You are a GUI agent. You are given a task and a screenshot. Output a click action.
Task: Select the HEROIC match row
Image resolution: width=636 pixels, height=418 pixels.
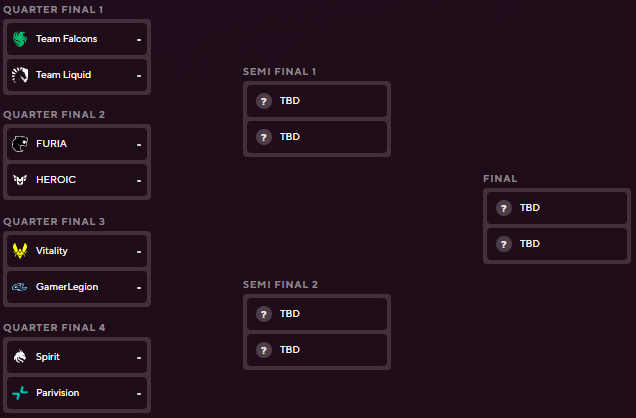pos(77,180)
